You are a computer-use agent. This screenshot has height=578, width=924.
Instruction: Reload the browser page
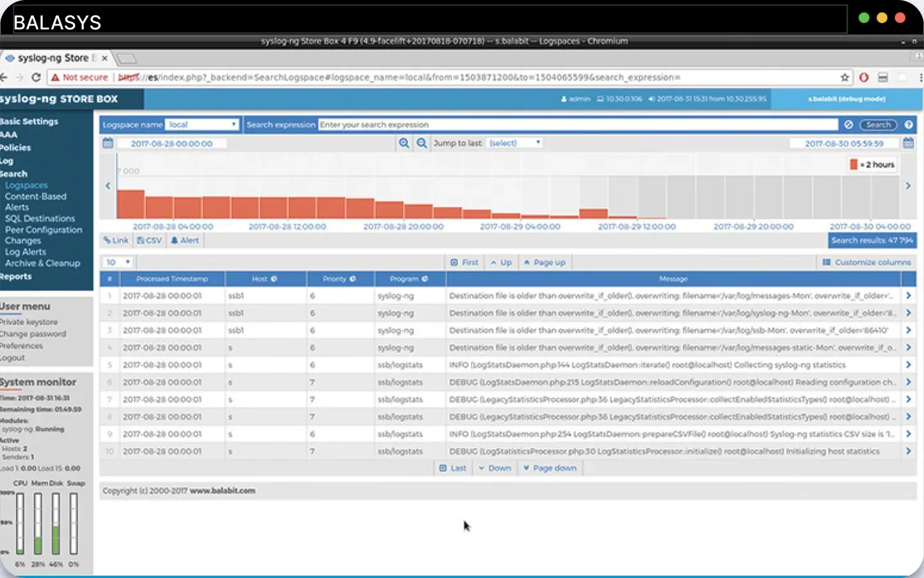(36, 77)
